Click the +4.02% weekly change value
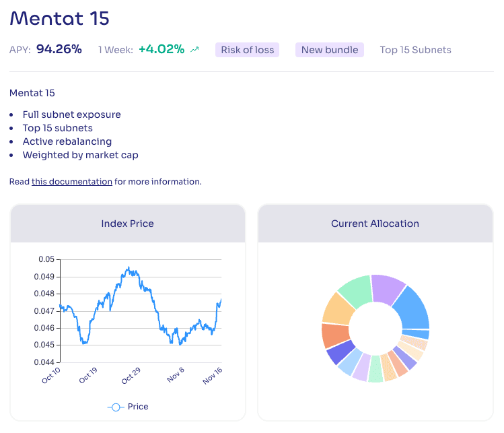 click(161, 49)
